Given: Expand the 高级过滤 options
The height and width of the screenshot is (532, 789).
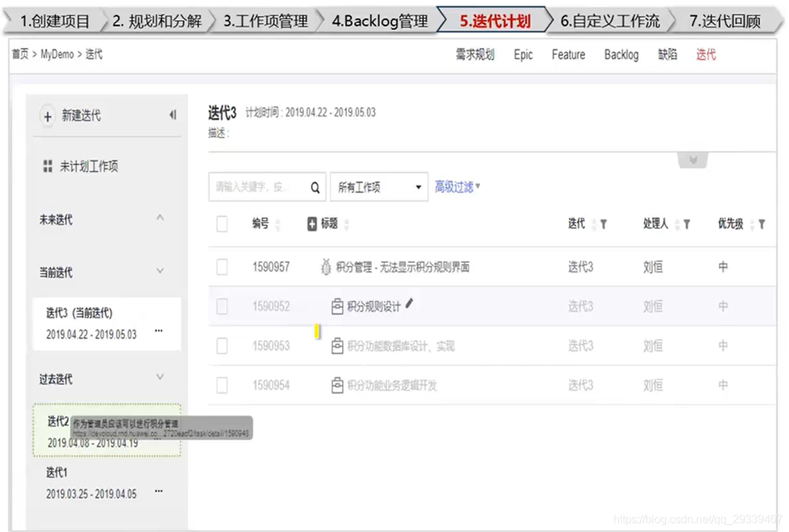Looking at the screenshot, I should point(457,187).
